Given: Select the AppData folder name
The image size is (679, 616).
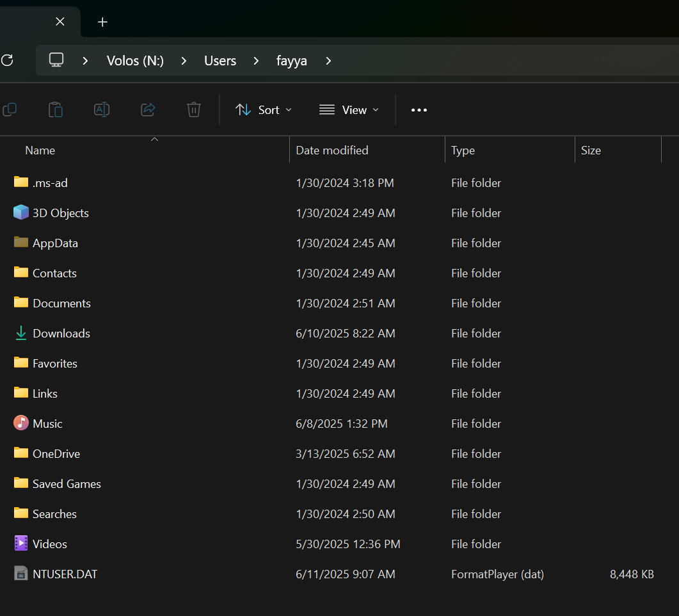Looking at the screenshot, I should coord(56,243).
